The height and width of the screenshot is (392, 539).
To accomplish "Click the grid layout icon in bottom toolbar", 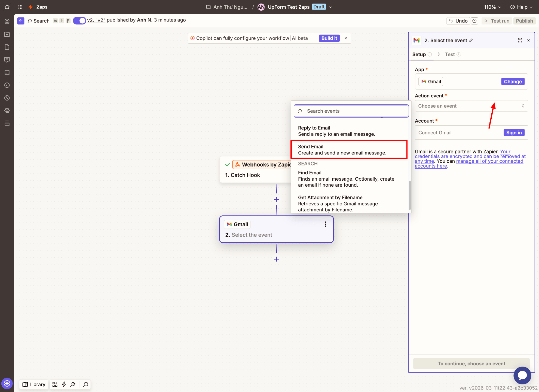I will coord(55,384).
